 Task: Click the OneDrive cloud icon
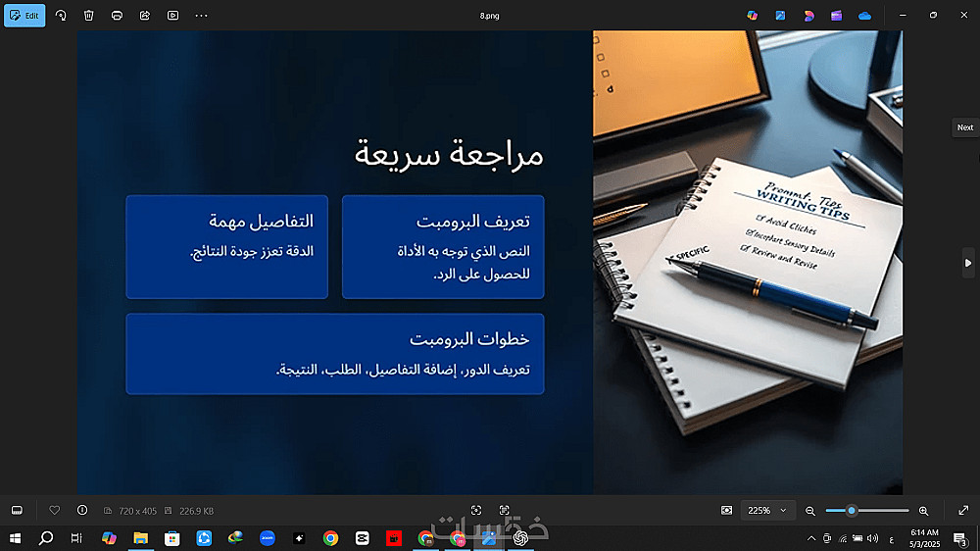865,16
